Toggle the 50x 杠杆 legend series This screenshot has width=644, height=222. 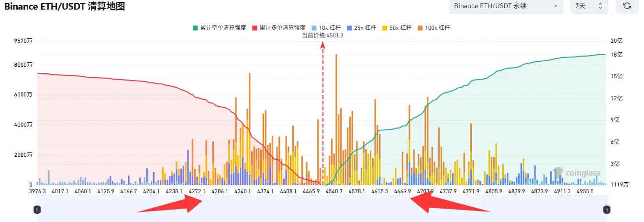point(396,28)
